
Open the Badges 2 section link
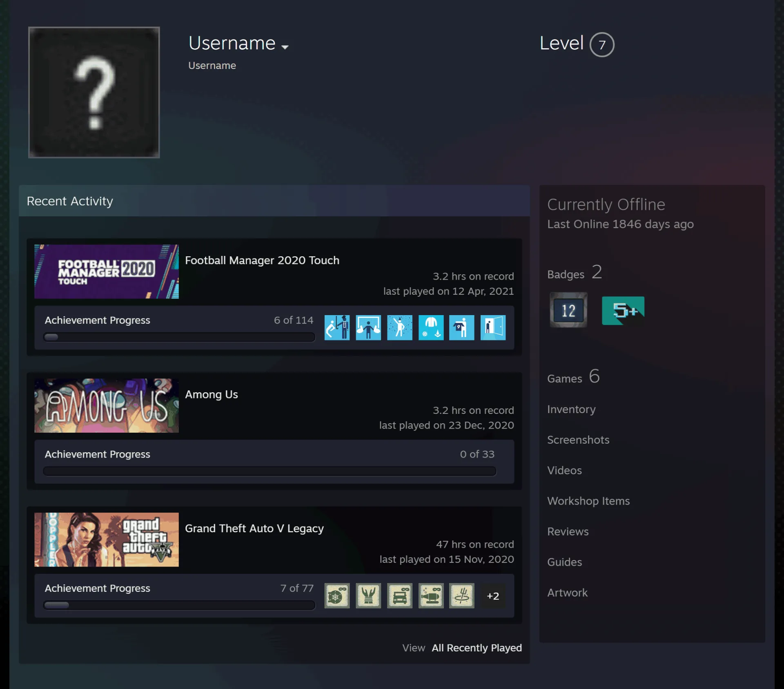pos(575,273)
